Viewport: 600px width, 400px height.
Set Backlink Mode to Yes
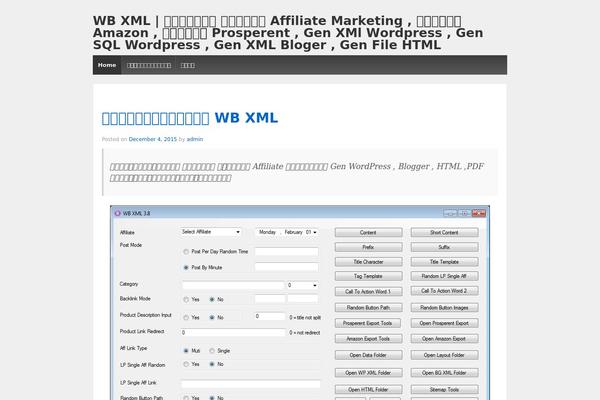(x=186, y=300)
